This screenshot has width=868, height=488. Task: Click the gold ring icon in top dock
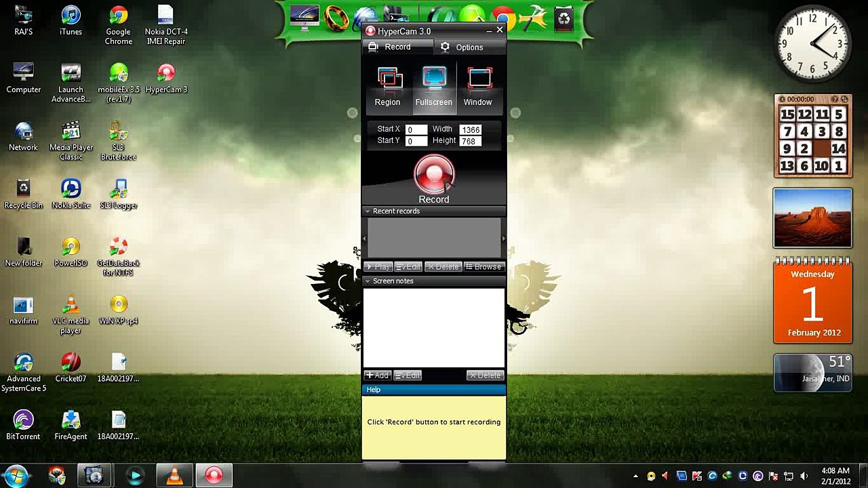[336, 18]
